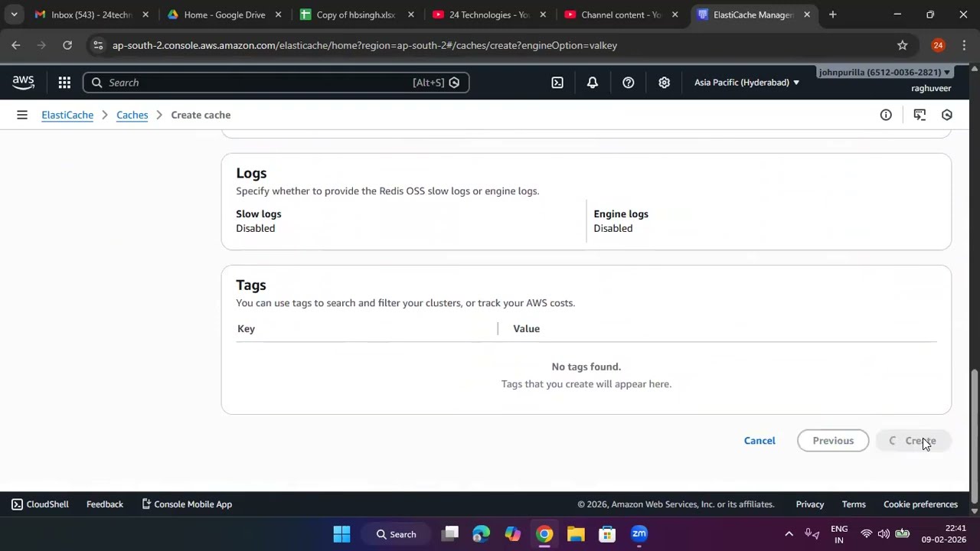Go to the ElastiCache breadcrumb link

coord(67,115)
